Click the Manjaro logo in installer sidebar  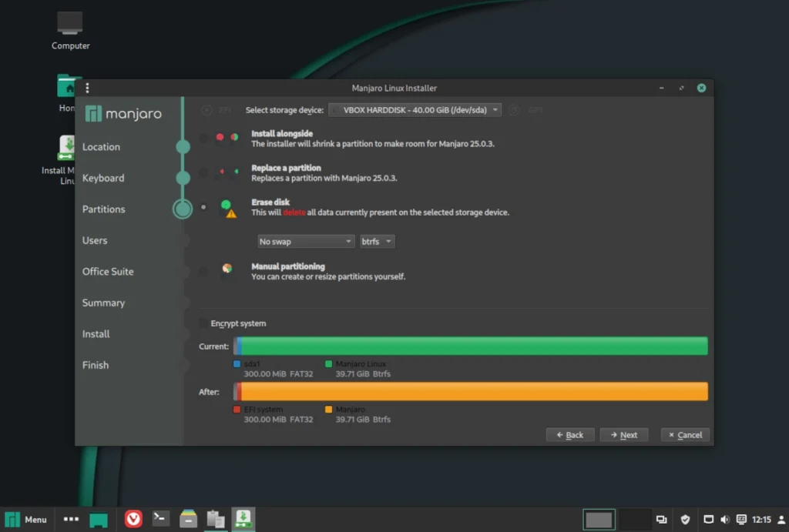click(123, 114)
